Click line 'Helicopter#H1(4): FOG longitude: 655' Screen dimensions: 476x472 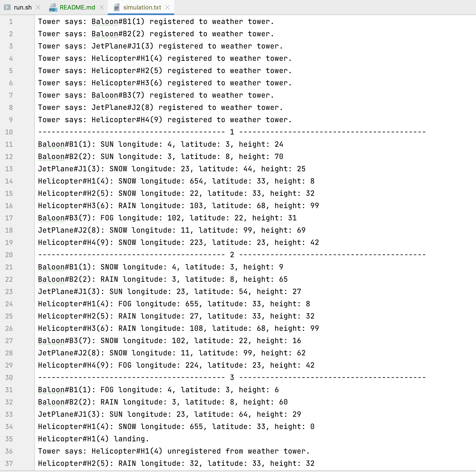(174, 304)
